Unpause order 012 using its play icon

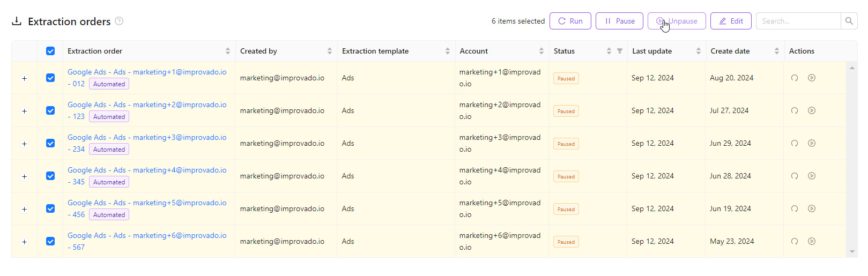812,78
